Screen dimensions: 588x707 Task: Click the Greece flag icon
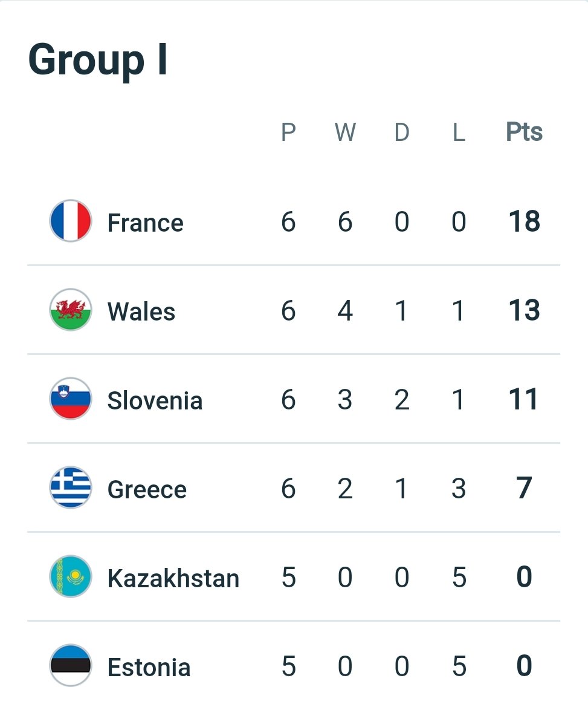(x=71, y=488)
